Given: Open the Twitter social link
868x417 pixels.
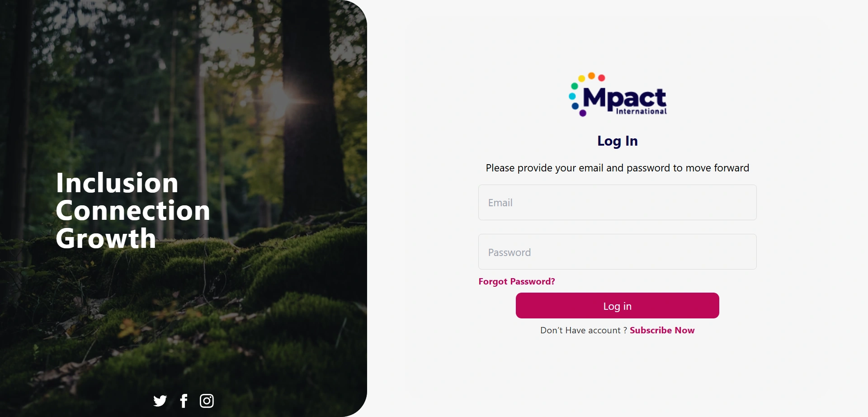Looking at the screenshot, I should click(x=160, y=401).
